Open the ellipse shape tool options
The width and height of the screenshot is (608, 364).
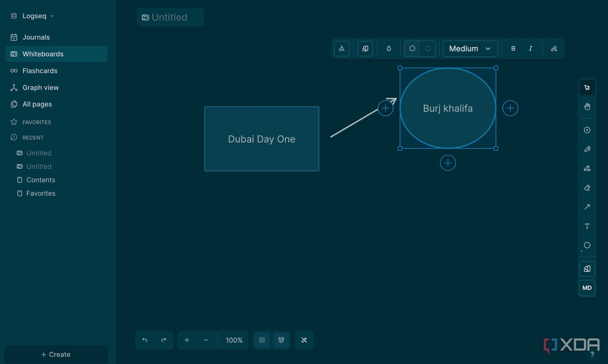[x=587, y=245]
